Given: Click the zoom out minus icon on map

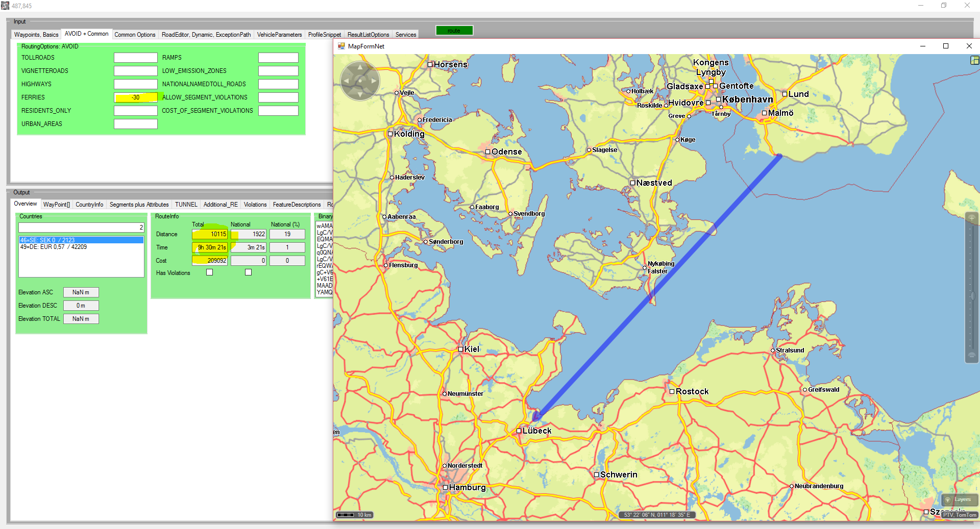Looking at the screenshot, I should [x=971, y=356].
